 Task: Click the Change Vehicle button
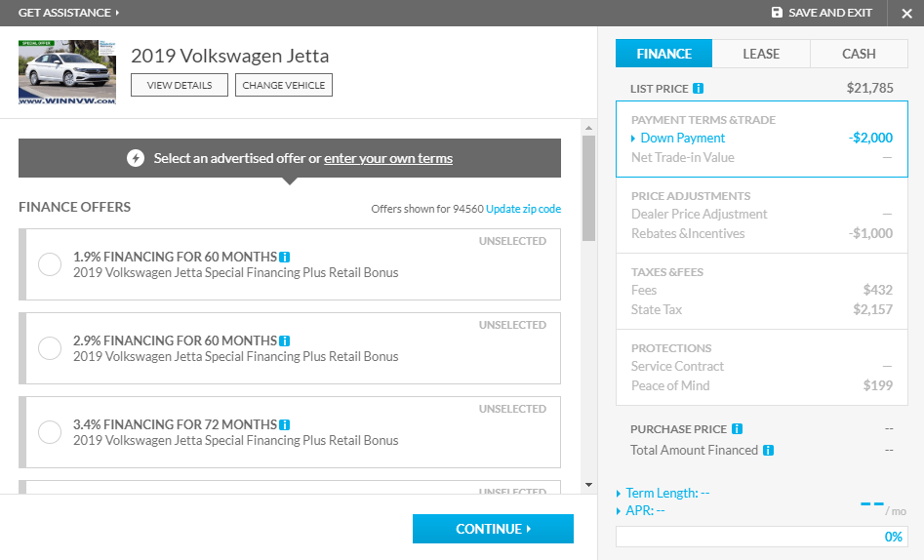click(x=284, y=85)
